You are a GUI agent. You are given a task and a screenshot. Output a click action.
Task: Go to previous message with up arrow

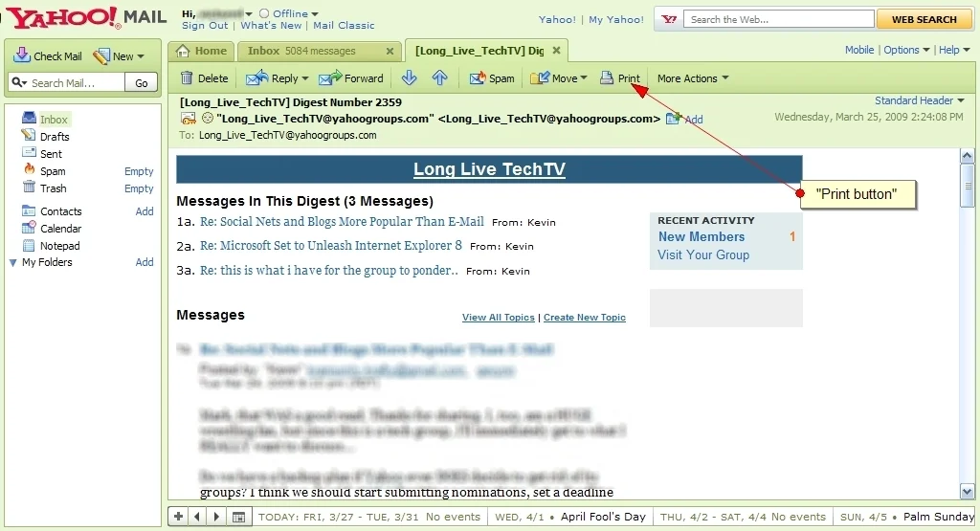click(x=440, y=77)
